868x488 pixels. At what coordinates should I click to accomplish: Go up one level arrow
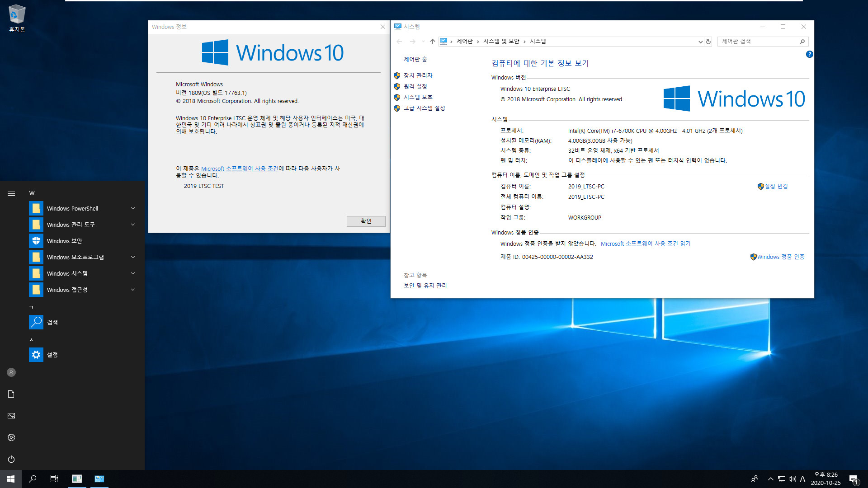pos(433,42)
